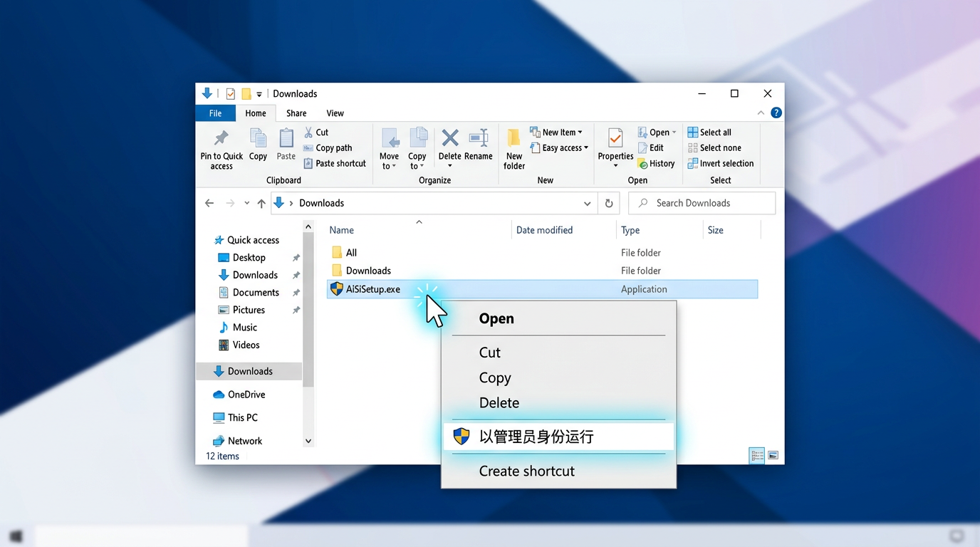The image size is (980, 547).
Task: Expand the address bar history dropdown
Action: click(x=587, y=203)
